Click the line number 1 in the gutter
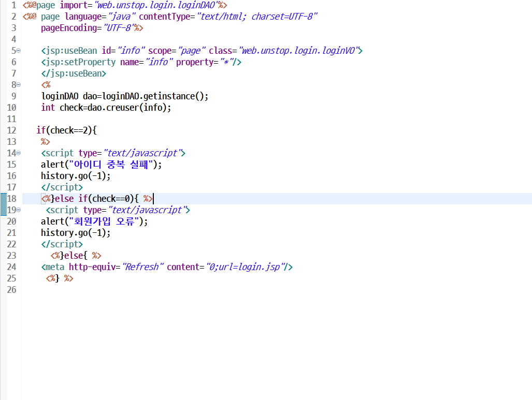The image size is (532, 400). pos(13,5)
